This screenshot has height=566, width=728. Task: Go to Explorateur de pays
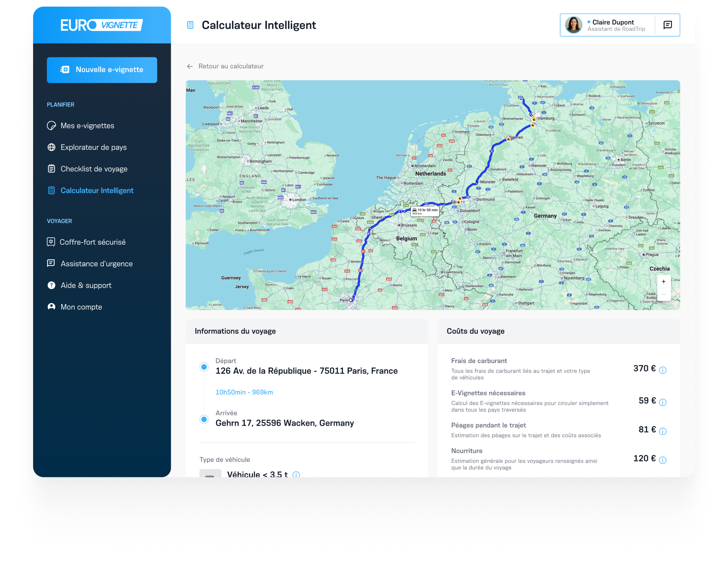(x=94, y=147)
